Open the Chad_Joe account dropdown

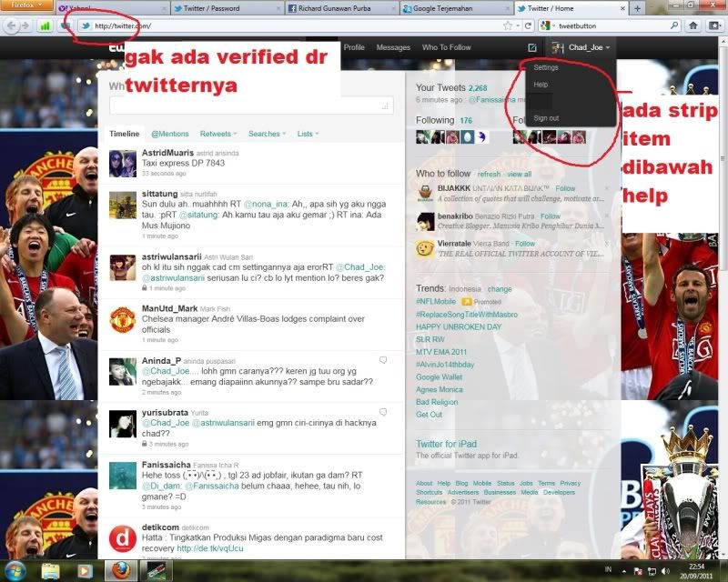tap(581, 47)
